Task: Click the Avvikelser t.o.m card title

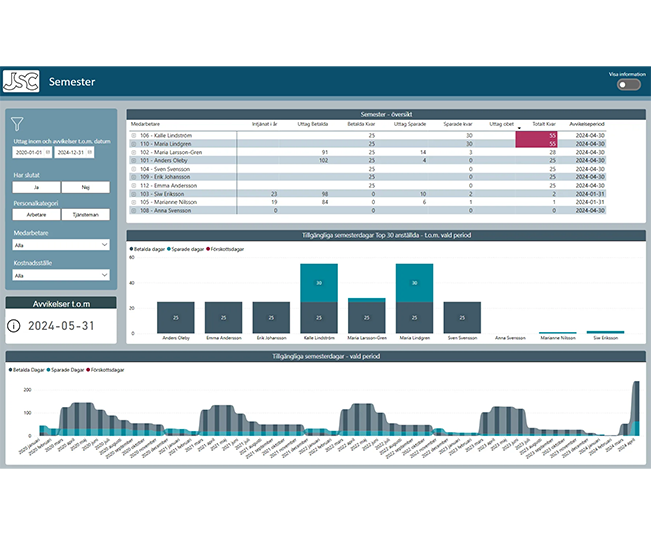Action: (61, 304)
